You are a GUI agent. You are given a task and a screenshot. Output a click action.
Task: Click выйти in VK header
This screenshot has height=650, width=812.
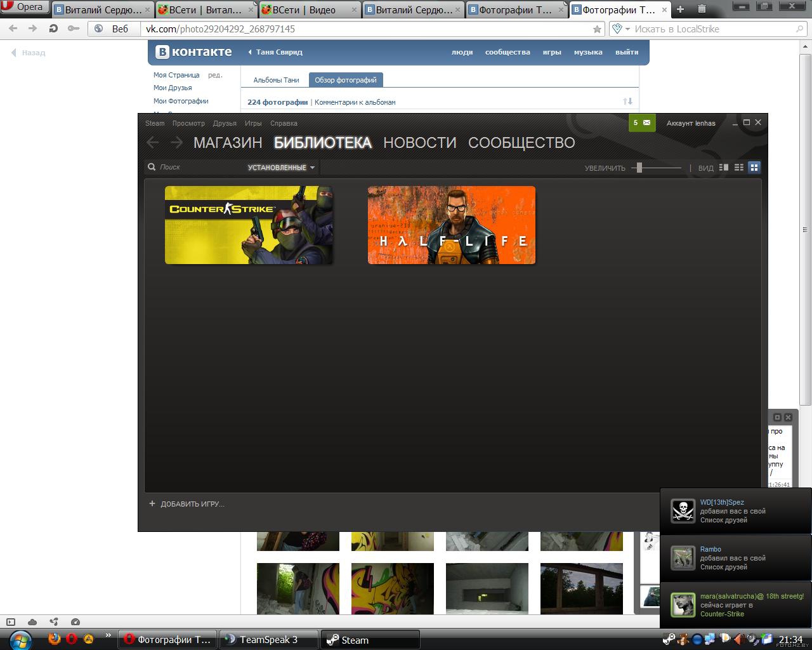[x=627, y=52]
